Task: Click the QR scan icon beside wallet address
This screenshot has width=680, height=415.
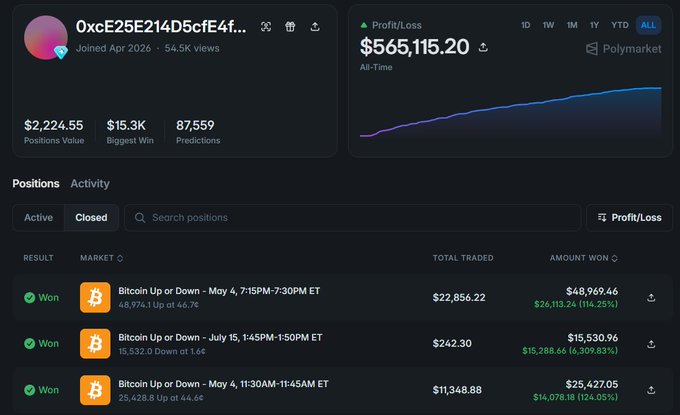Action: point(266,27)
